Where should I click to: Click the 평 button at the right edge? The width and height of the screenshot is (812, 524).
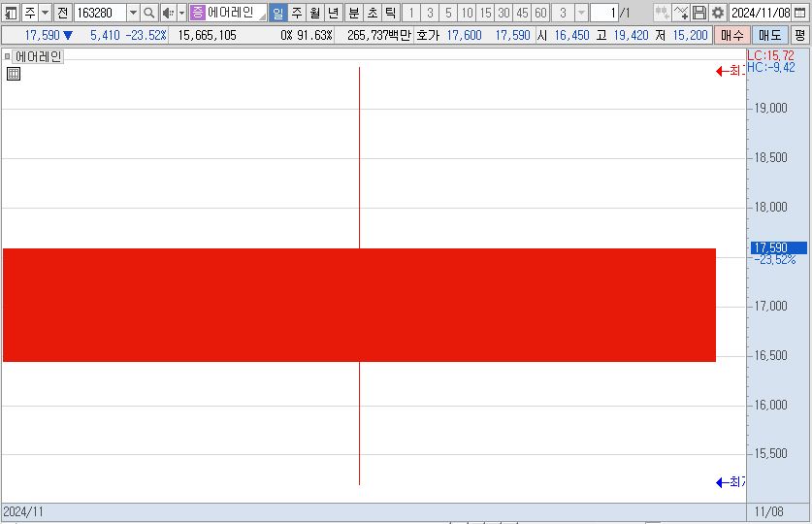800,35
